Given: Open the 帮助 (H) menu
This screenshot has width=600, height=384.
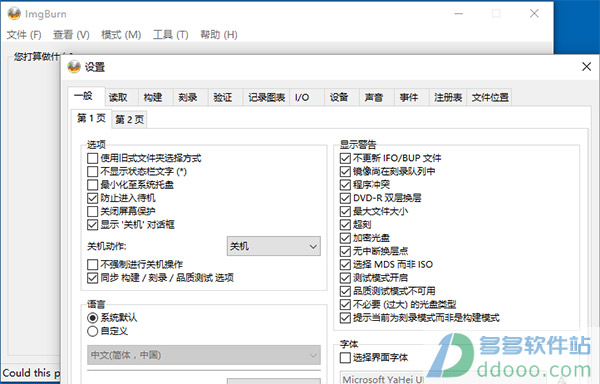Looking at the screenshot, I should tap(218, 35).
